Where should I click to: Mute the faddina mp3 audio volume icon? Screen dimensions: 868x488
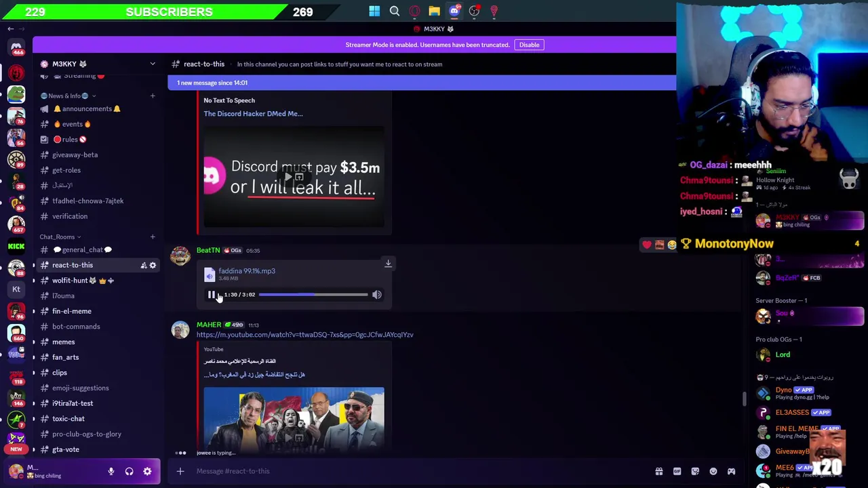pyautogui.click(x=376, y=295)
